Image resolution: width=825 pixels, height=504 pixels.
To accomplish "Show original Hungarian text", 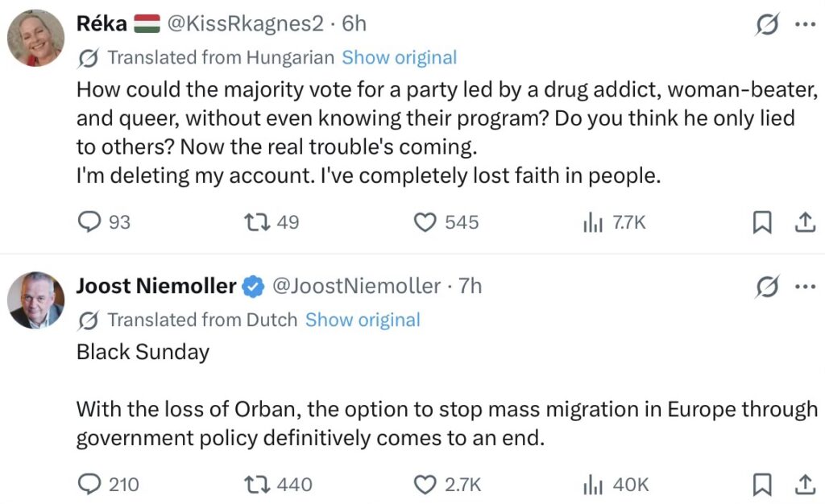I will tap(399, 58).
